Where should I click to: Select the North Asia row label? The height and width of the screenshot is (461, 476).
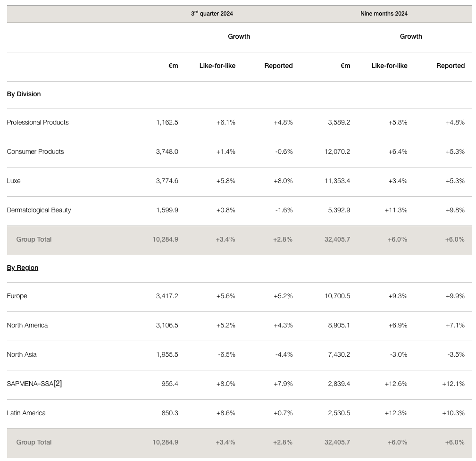click(x=22, y=354)
